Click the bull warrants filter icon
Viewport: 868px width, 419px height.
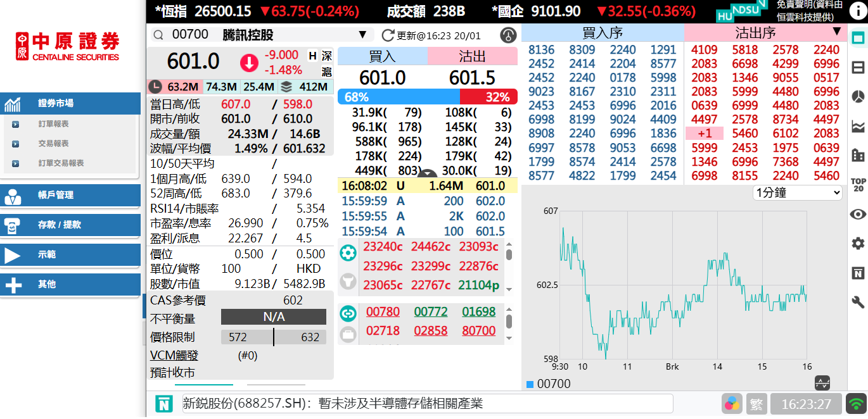[x=347, y=282]
